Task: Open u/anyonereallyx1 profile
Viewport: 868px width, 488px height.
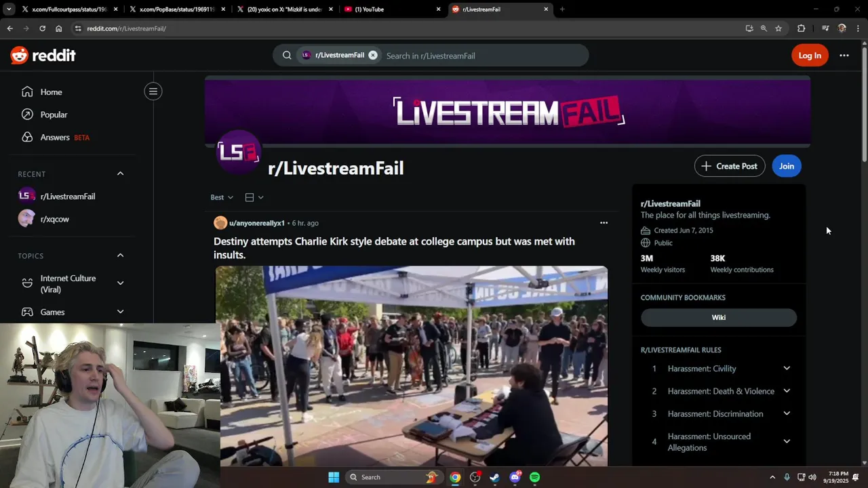Action: [x=256, y=223]
